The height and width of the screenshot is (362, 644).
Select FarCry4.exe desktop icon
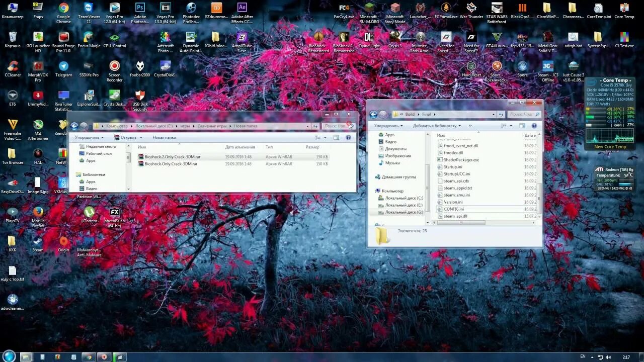coord(344,11)
